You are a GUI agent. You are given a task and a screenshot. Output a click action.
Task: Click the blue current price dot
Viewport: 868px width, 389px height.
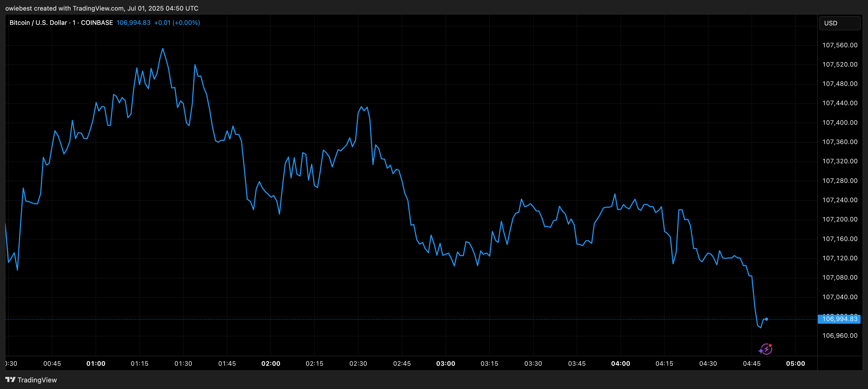[766, 319]
